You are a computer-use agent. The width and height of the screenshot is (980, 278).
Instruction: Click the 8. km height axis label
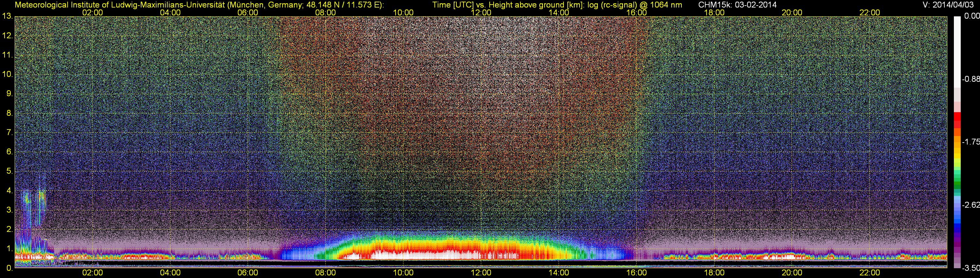click(9, 113)
